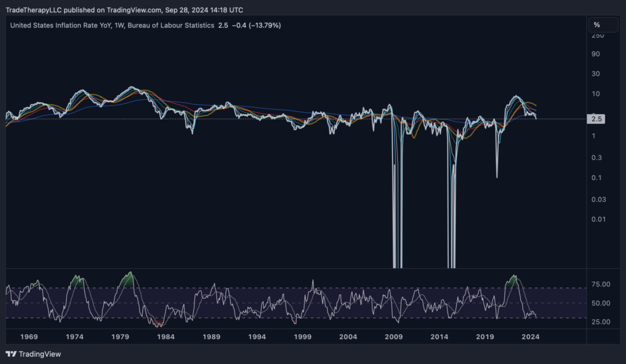This screenshot has width=626, height=364.
Task: Click the 90 level on the price scale
Action: pos(595,54)
